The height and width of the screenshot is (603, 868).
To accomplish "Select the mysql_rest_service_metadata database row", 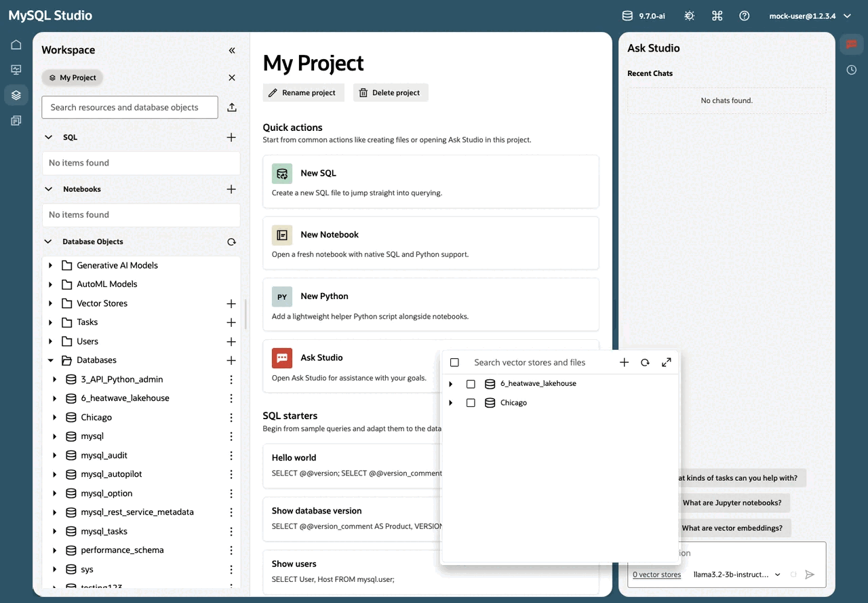I will [141, 513].
